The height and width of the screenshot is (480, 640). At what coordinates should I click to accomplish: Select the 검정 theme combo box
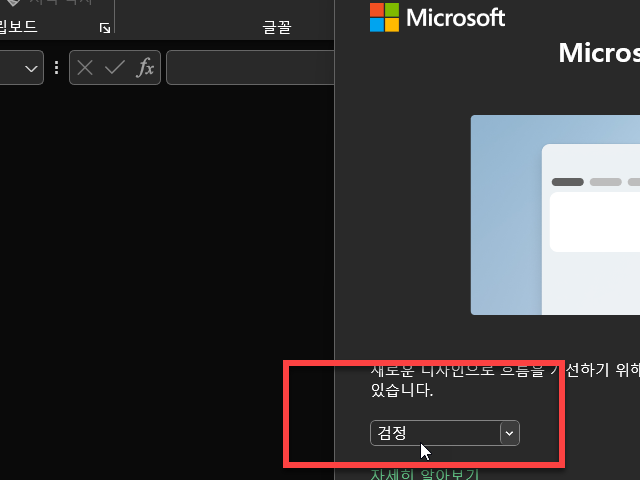444,433
